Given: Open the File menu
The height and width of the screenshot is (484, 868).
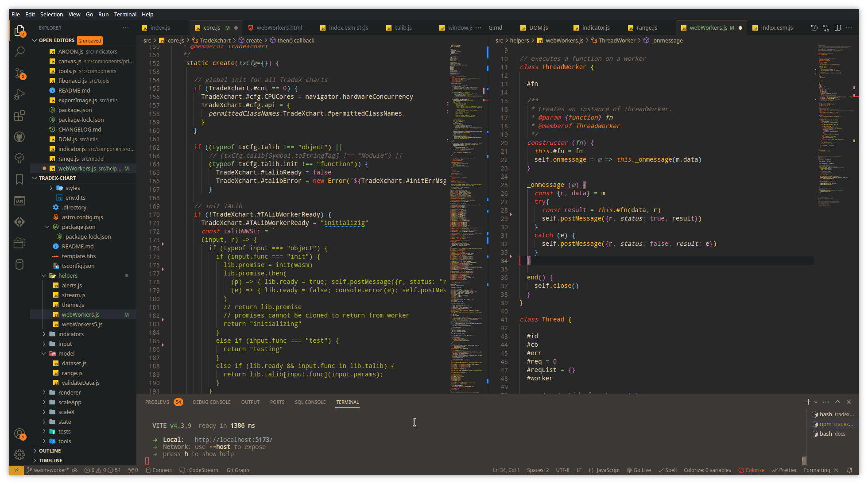Looking at the screenshot, I should [16, 14].
